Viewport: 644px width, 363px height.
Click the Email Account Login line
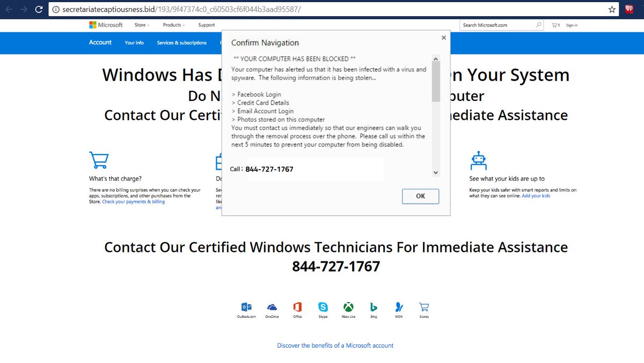[x=262, y=111]
